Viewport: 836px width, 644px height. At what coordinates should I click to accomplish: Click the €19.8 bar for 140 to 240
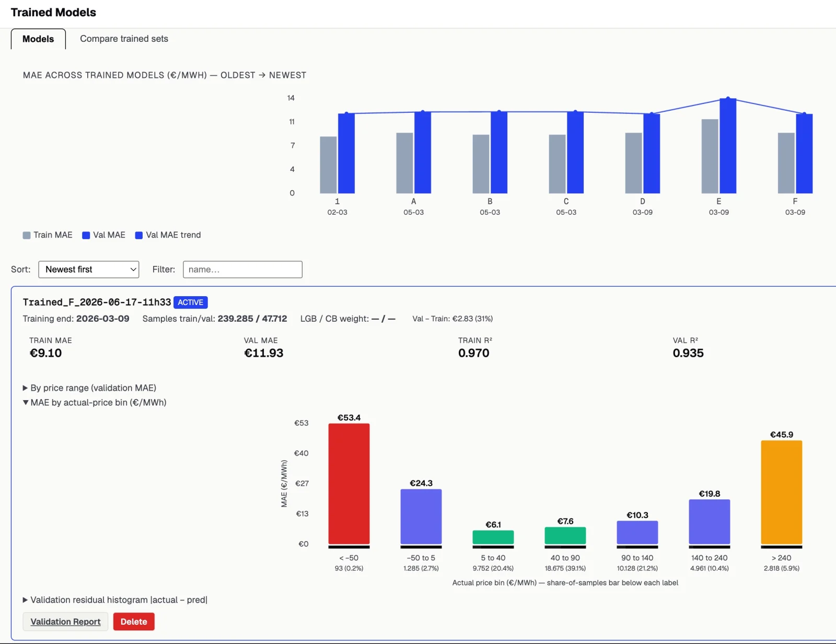coord(710,522)
